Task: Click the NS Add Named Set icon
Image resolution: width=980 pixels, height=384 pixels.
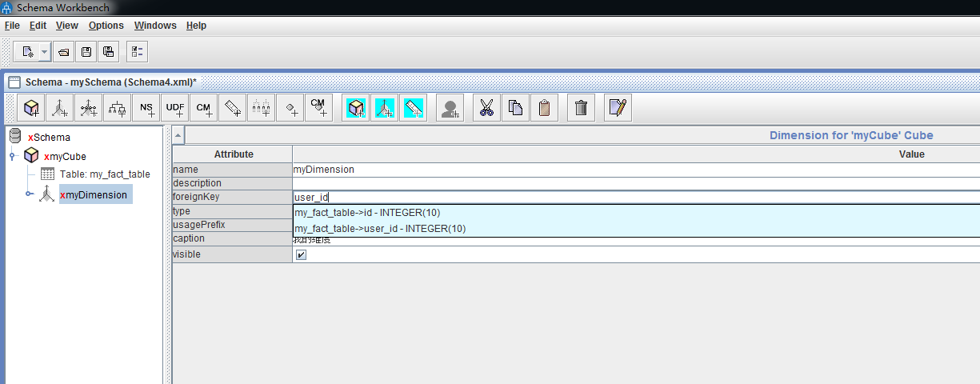Action: pyautogui.click(x=146, y=107)
